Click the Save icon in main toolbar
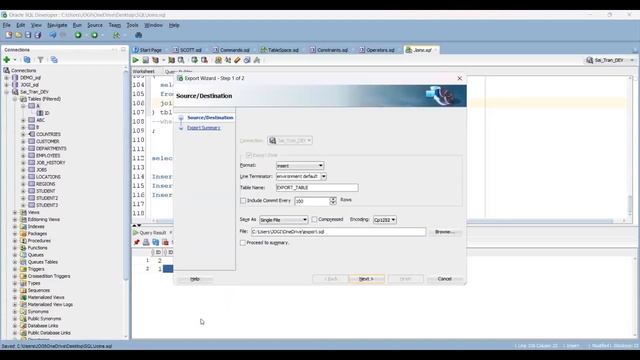The image size is (640, 360). coord(28,35)
